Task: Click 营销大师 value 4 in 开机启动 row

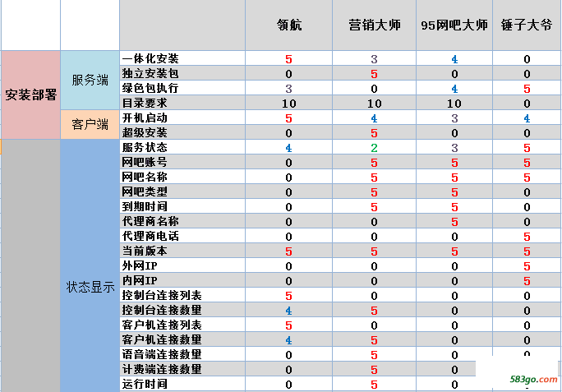Action: click(374, 118)
